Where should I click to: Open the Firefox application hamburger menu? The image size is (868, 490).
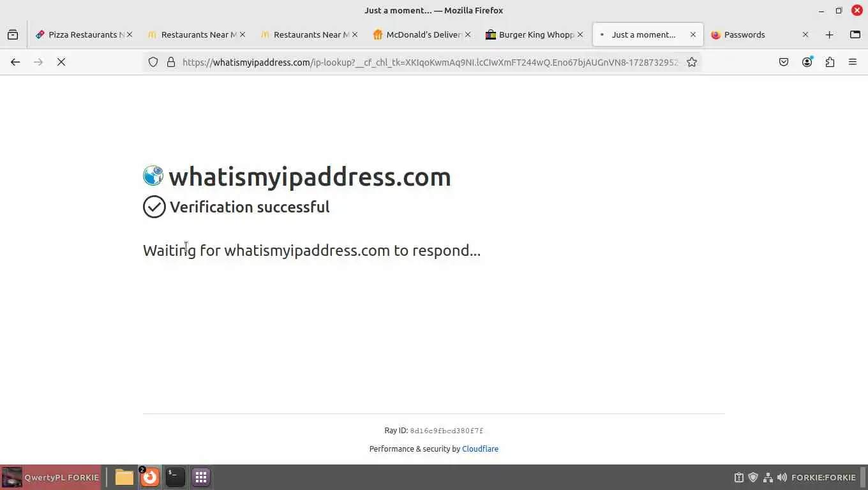tap(853, 62)
